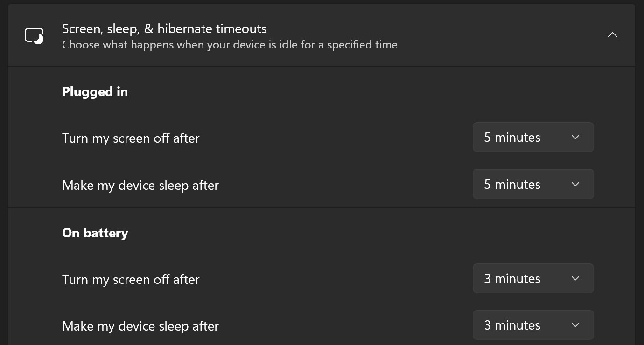Open on-battery screen off timeout dropdown

(x=533, y=279)
